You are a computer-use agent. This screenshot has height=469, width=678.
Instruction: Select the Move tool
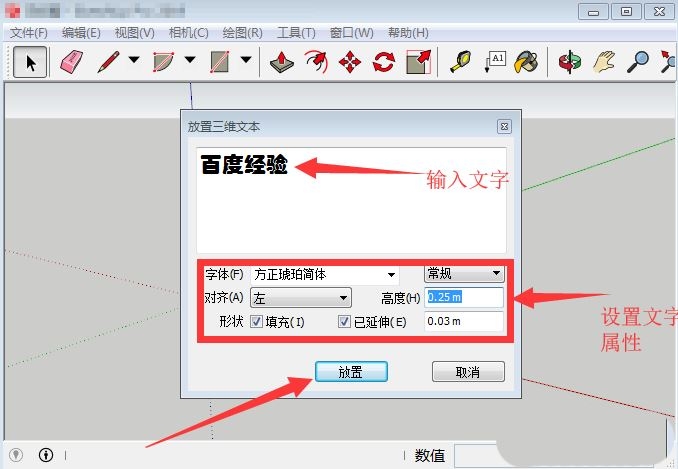(x=350, y=63)
